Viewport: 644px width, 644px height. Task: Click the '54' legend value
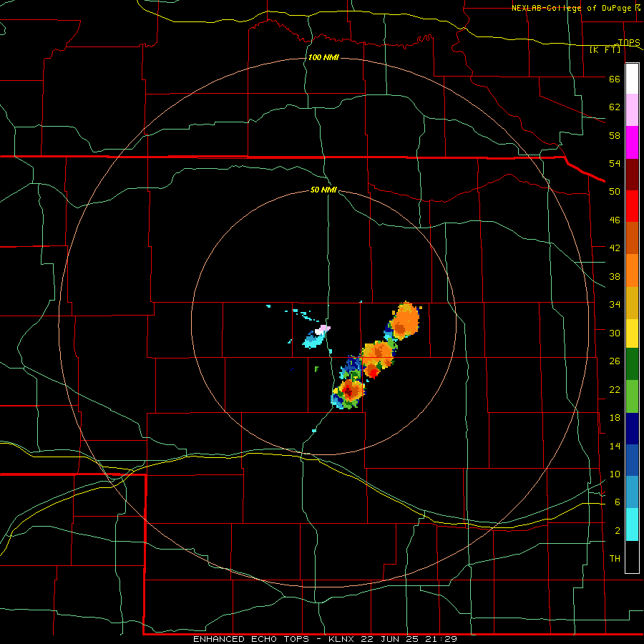(x=615, y=163)
